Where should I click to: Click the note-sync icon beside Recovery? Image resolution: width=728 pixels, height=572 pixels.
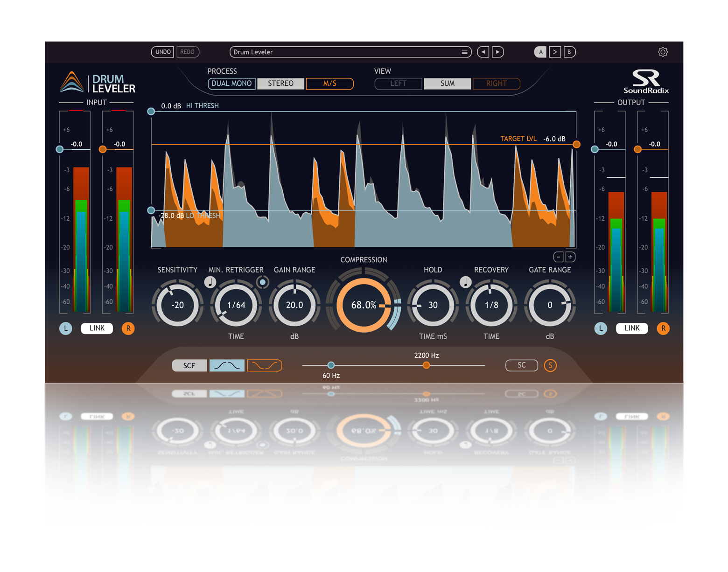[x=465, y=281]
